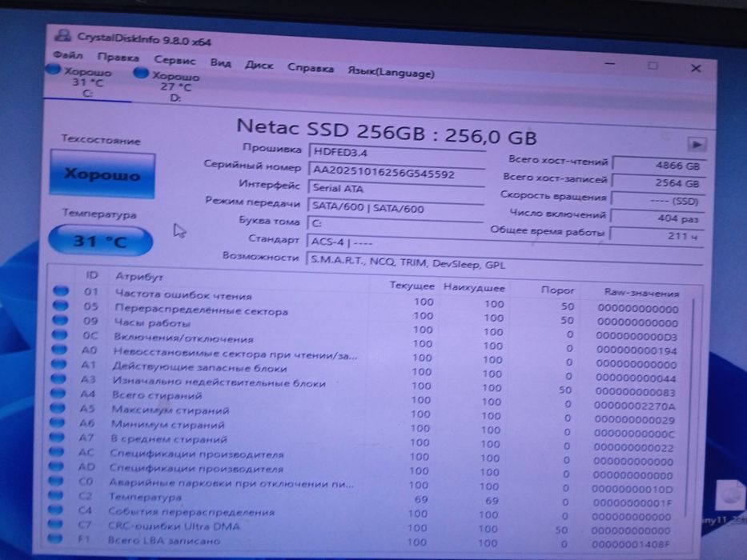Click the Наихудшее column header

pos(473,288)
